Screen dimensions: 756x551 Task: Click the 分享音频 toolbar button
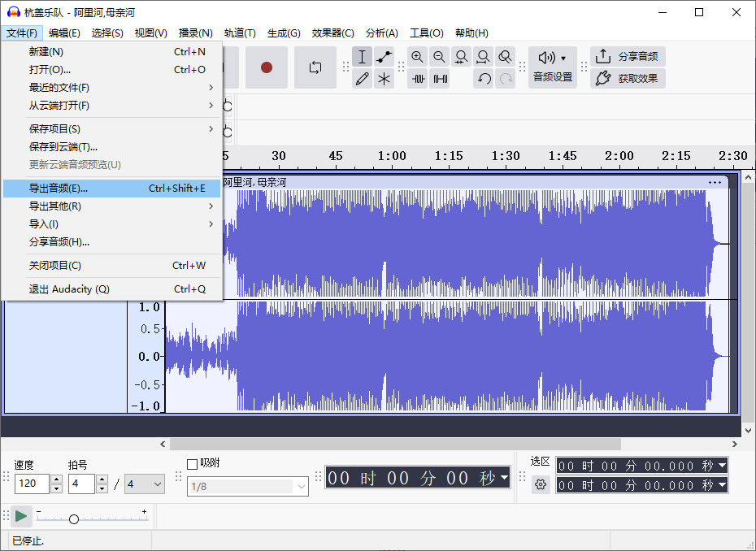click(628, 57)
